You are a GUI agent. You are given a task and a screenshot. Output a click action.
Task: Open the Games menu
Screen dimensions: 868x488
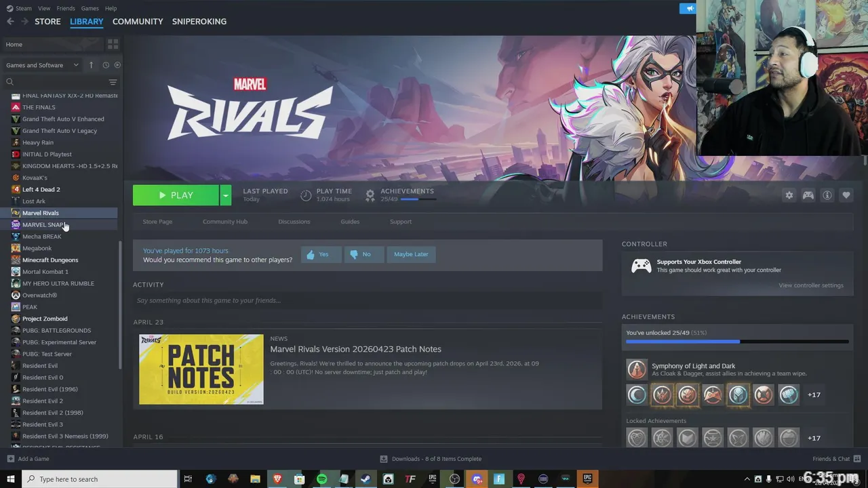[x=90, y=8]
